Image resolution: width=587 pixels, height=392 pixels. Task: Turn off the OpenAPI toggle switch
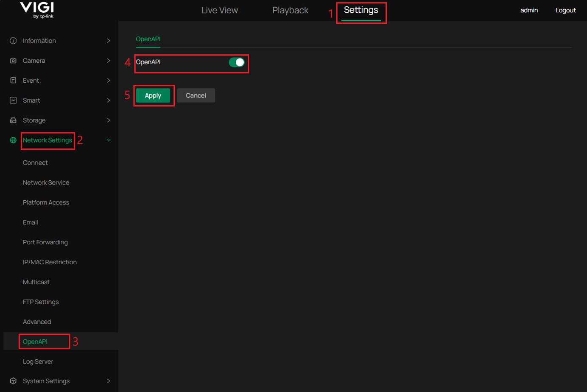[237, 62]
